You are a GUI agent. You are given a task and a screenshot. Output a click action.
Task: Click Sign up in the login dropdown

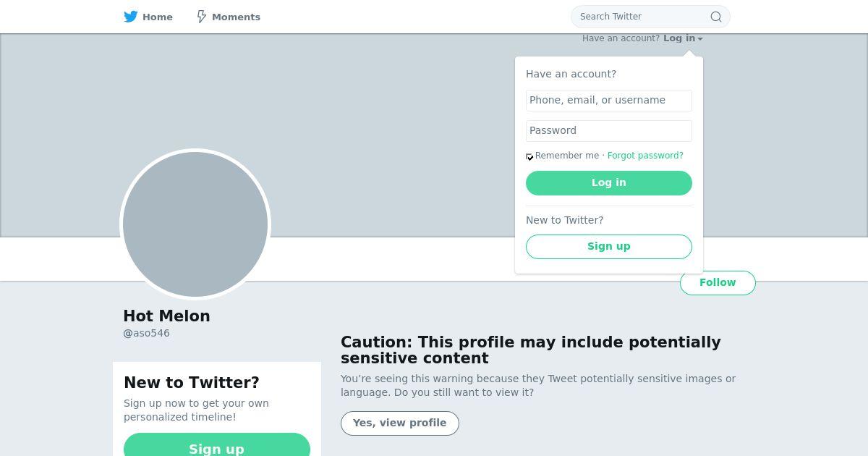(x=608, y=247)
